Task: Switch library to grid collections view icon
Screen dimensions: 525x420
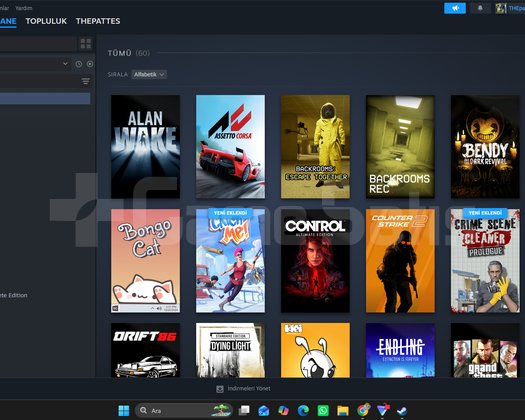Action: click(x=86, y=44)
